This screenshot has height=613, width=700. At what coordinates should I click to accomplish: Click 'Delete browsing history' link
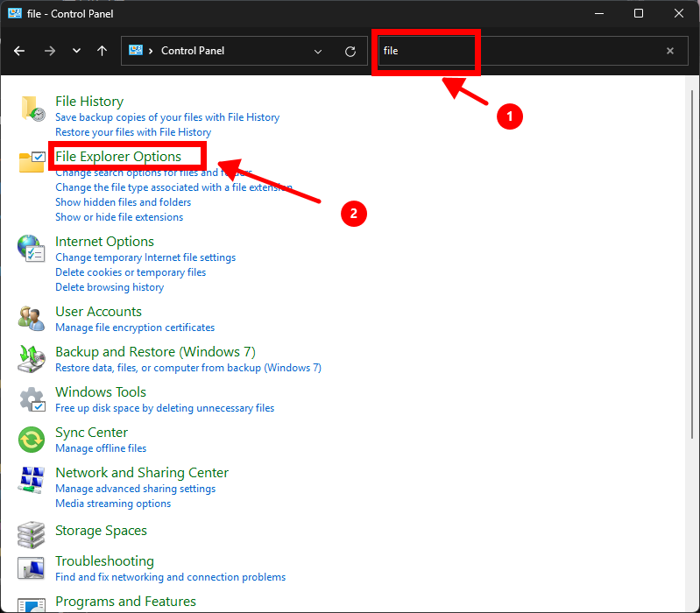110,287
